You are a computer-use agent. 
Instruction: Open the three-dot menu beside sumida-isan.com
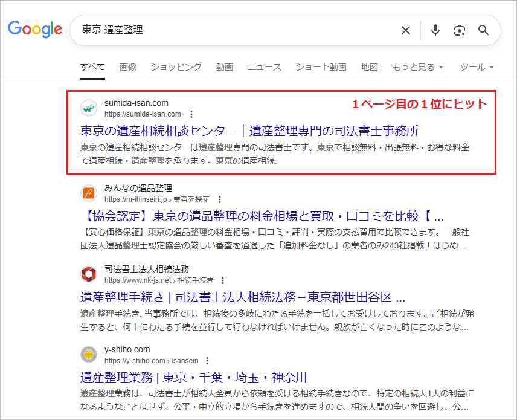[191, 114]
